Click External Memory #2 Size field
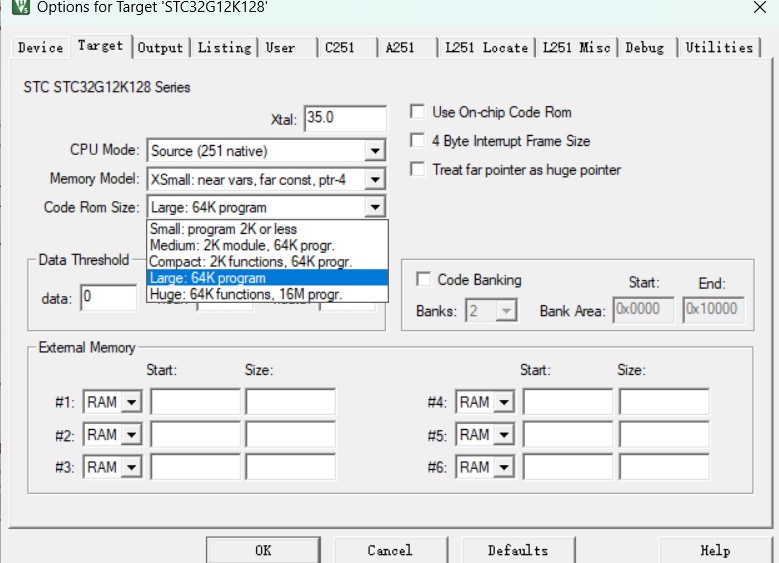 291,434
